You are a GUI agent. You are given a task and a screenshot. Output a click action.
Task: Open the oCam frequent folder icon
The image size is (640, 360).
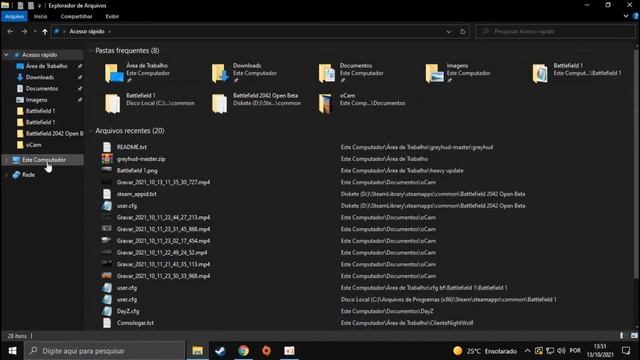(x=326, y=103)
